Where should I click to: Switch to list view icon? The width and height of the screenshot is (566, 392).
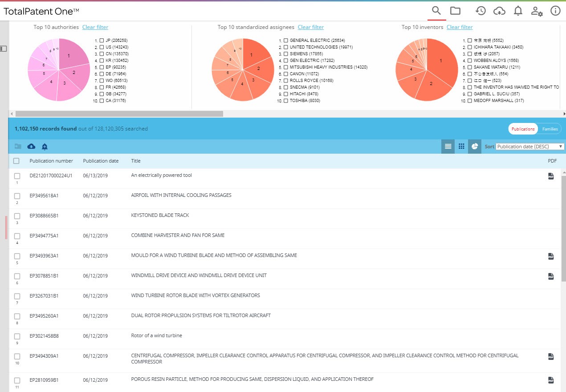click(x=448, y=146)
